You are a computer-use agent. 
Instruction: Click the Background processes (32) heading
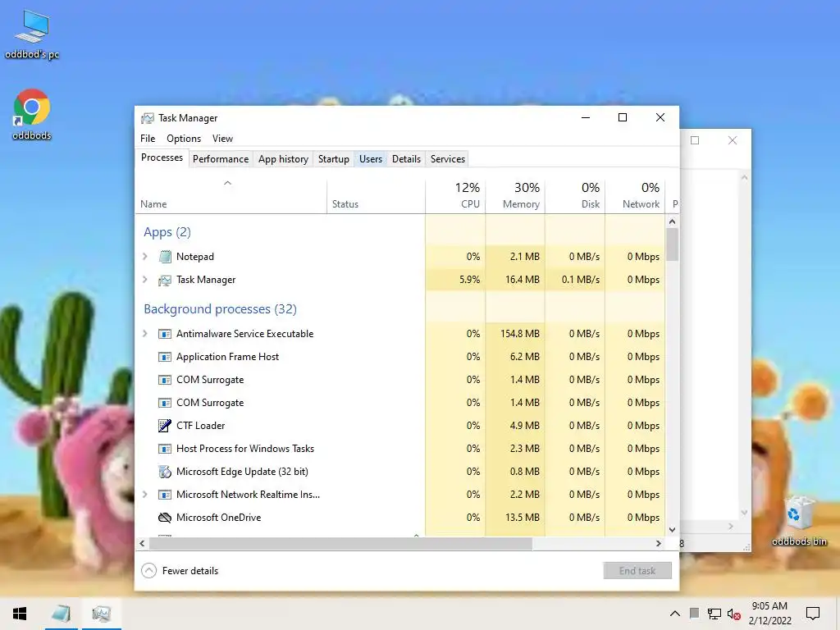(x=220, y=309)
